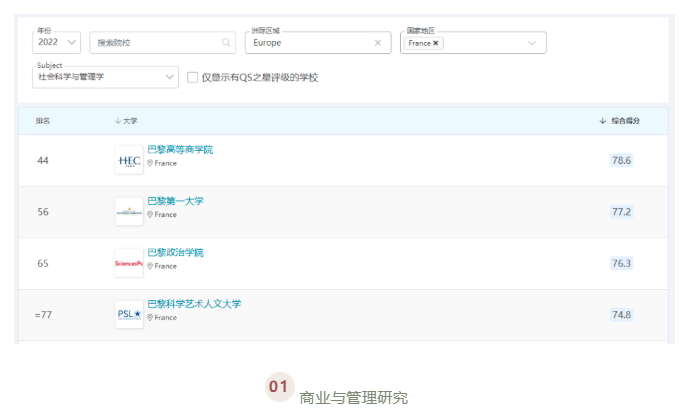Remove the France country tag
The width and height of the screenshot is (694, 413).
pyautogui.click(x=436, y=43)
